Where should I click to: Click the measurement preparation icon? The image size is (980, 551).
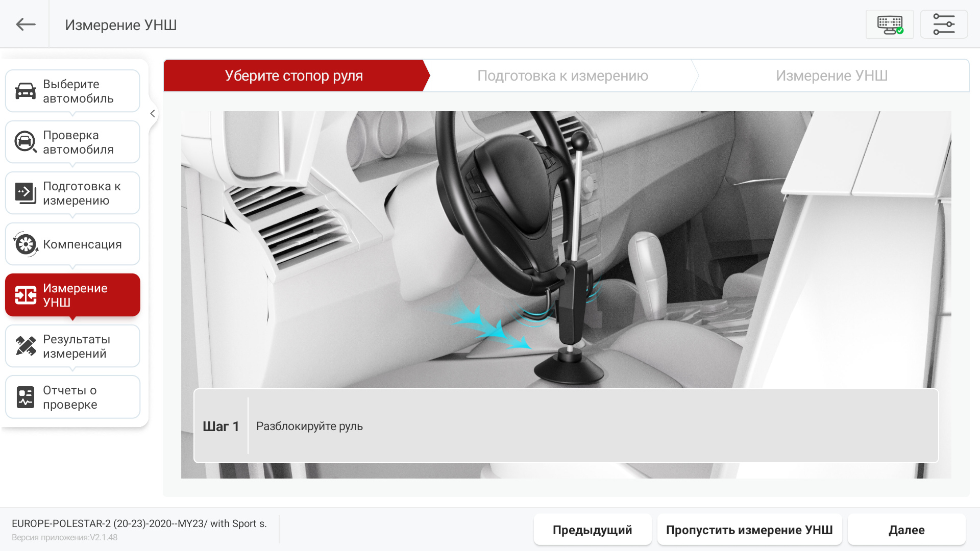[x=25, y=193]
